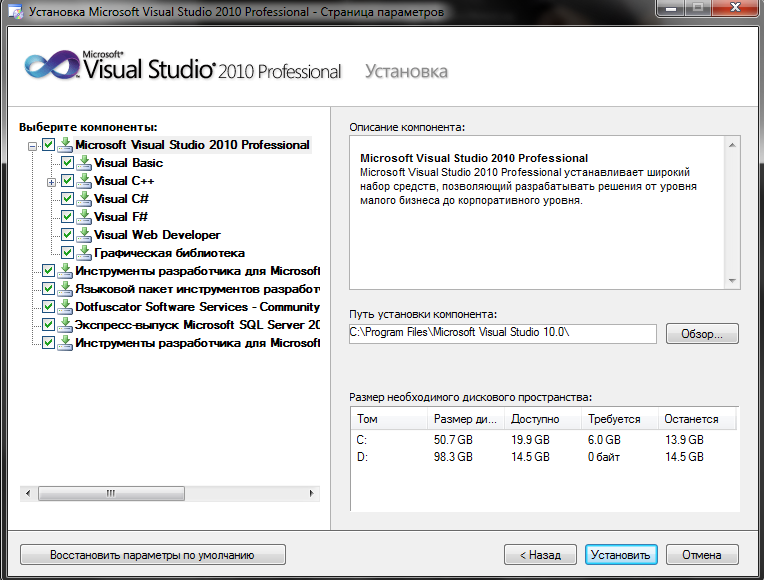This screenshot has height=580, width=764.
Task: Click install icon next to Visual C++
Action: click(84, 181)
